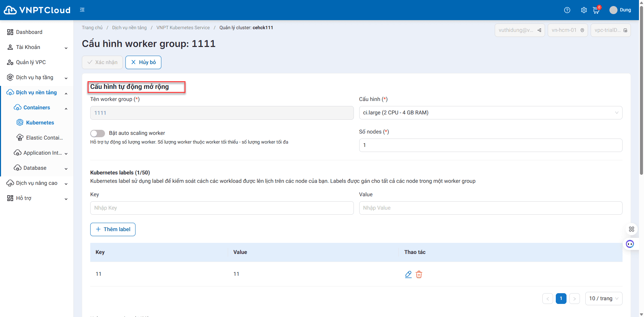Open the shopping cart icon
Screen dimensions: 644x317
pos(596,10)
